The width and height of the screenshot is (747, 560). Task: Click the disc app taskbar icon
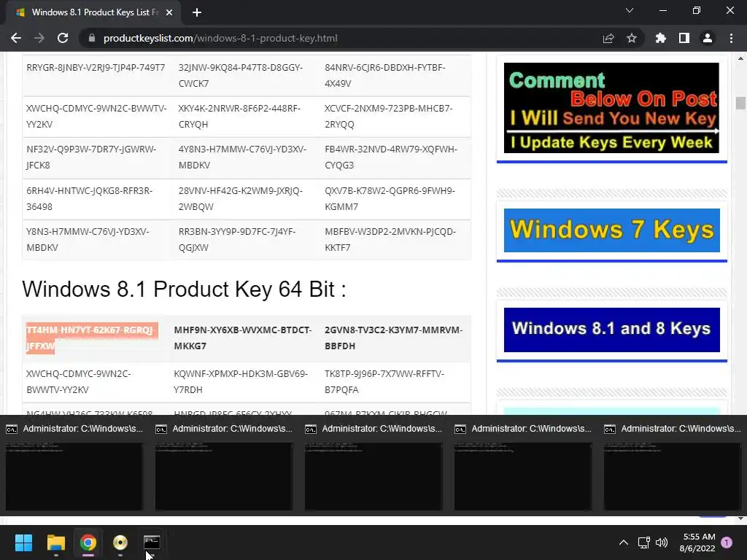120,542
